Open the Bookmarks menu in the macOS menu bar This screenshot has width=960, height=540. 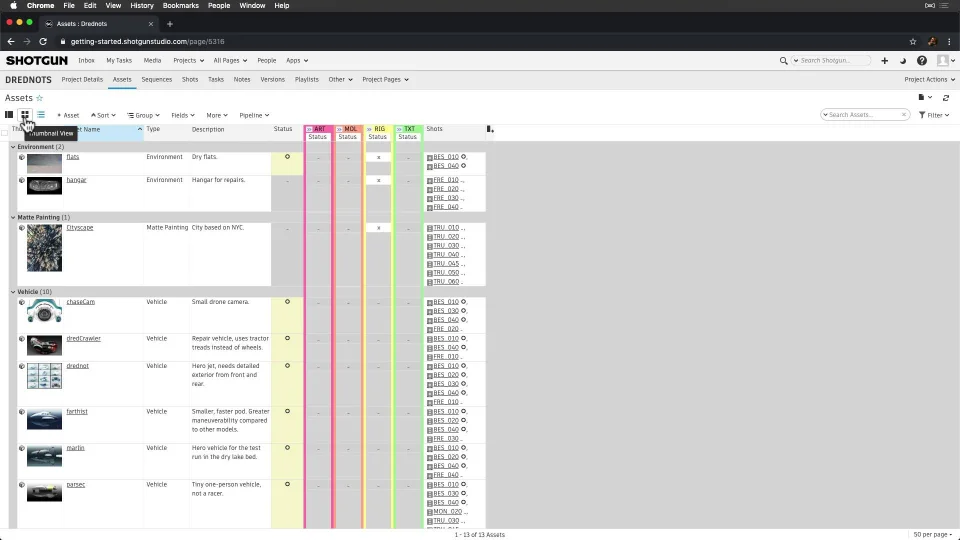(181, 6)
